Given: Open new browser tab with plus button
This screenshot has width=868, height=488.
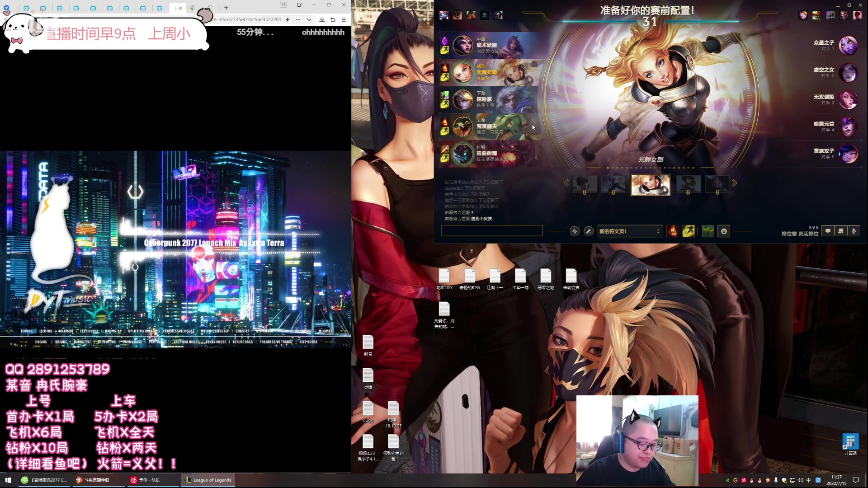Looking at the screenshot, I should [226, 8].
